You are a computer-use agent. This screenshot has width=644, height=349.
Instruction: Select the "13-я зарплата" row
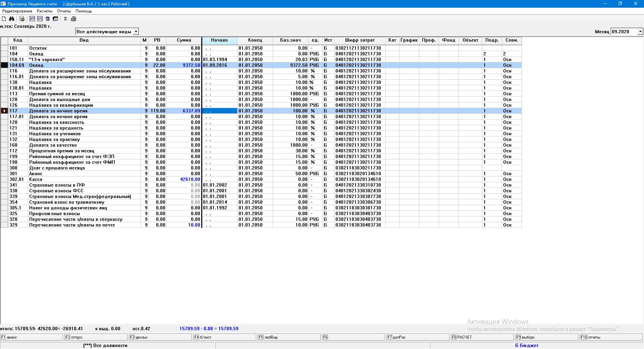pos(261,59)
